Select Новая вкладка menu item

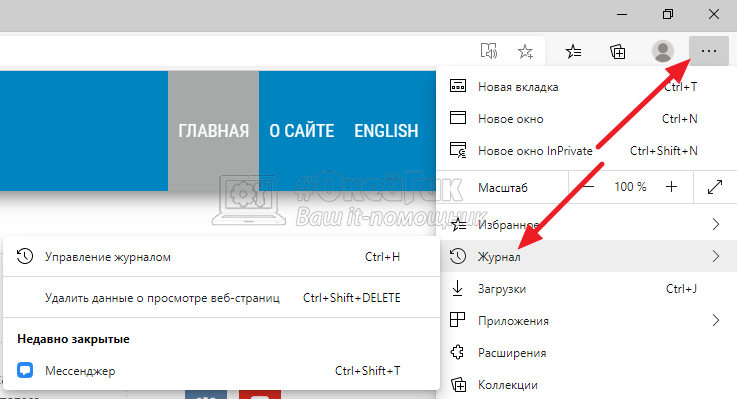587,86
